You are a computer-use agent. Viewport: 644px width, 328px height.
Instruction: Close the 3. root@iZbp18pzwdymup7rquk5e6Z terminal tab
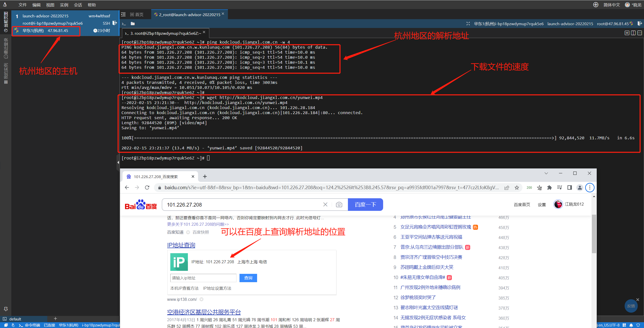click(x=204, y=32)
